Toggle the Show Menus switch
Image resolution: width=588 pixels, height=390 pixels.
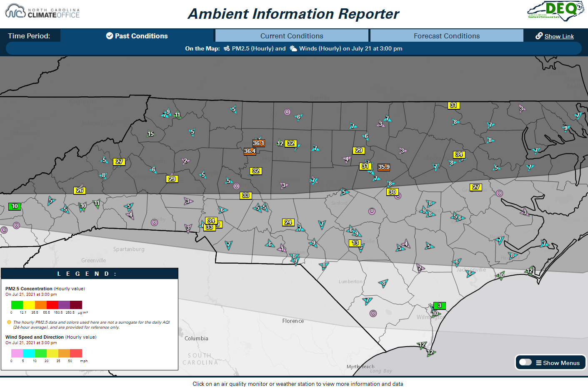tap(526, 362)
